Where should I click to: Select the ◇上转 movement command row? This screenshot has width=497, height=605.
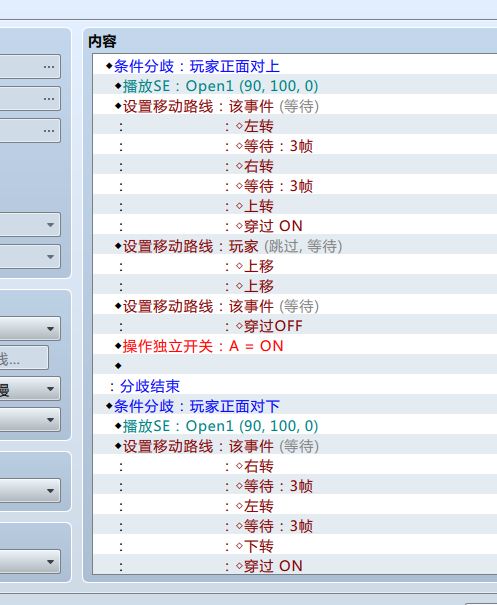click(x=295, y=206)
